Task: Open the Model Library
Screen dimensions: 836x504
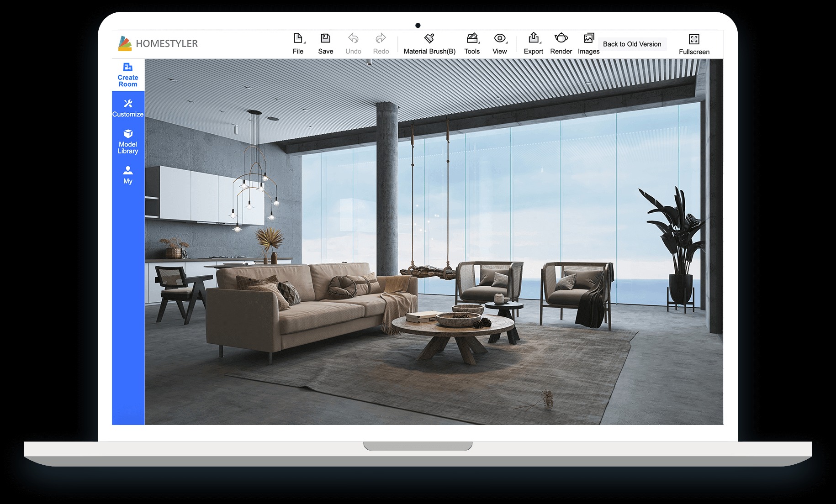Action: click(x=127, y=141)
